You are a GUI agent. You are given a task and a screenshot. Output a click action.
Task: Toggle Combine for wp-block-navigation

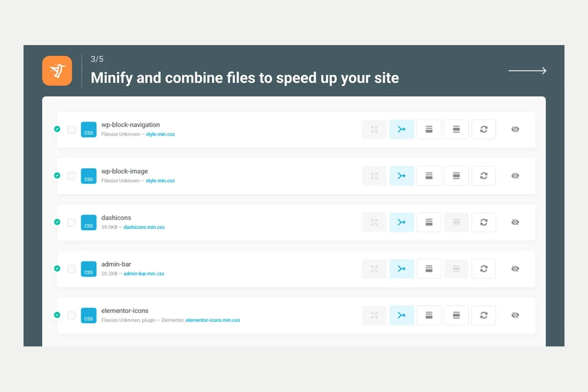tap(402, 129)
